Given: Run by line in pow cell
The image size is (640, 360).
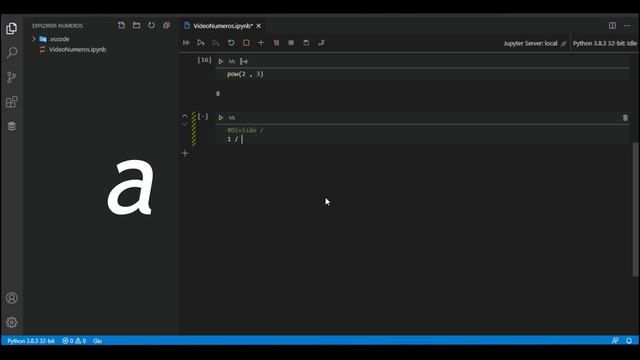Looking at the screenshot, I should 244,61.
